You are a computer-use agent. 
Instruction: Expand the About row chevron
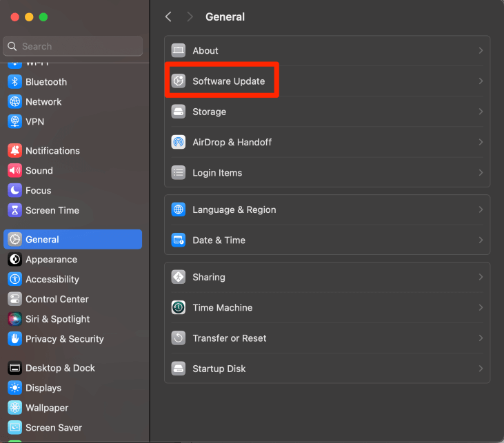click(x=481, y=51)
